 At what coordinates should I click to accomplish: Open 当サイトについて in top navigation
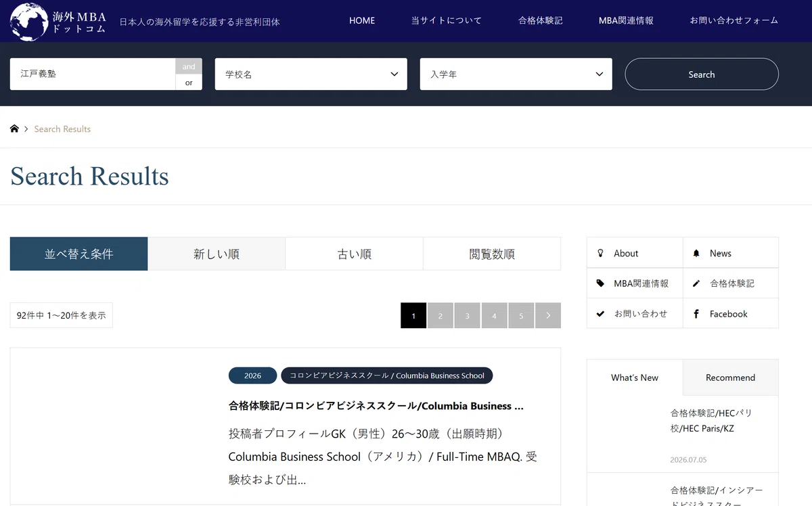(x=447, y=20)
